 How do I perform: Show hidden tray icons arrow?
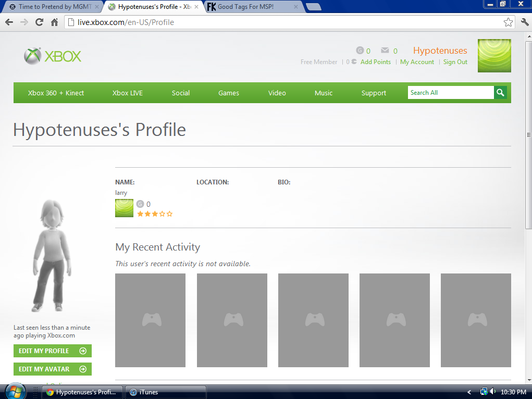tap(469, 392)
